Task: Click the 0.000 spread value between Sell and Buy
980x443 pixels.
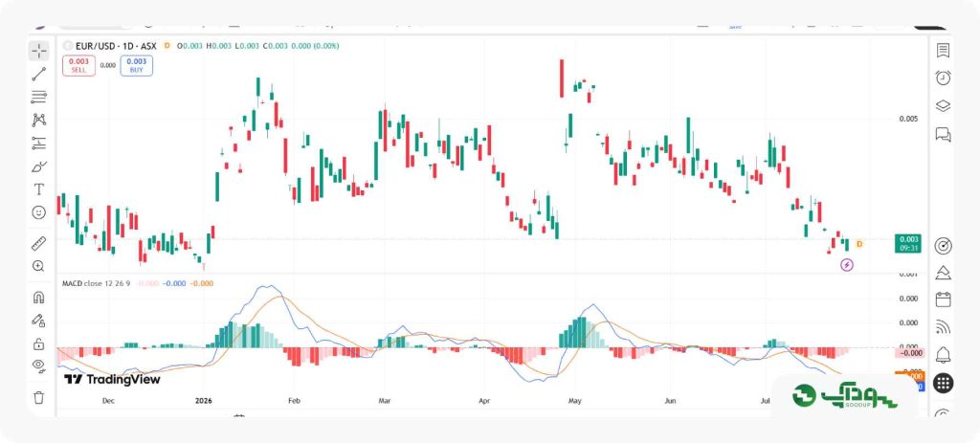Action: pyautogui.click(x=107, y=65)
